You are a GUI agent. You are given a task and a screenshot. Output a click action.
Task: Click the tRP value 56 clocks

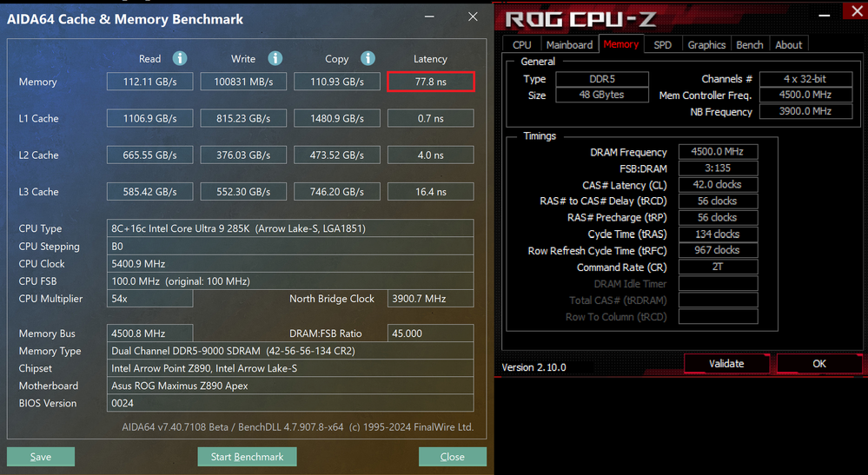tap(718, 217)
